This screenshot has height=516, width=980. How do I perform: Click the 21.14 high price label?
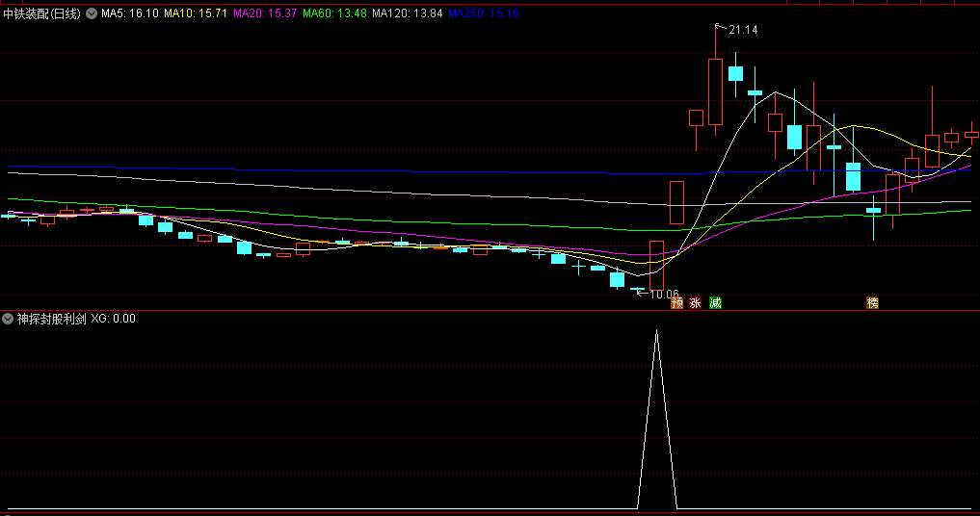point(743,30)
